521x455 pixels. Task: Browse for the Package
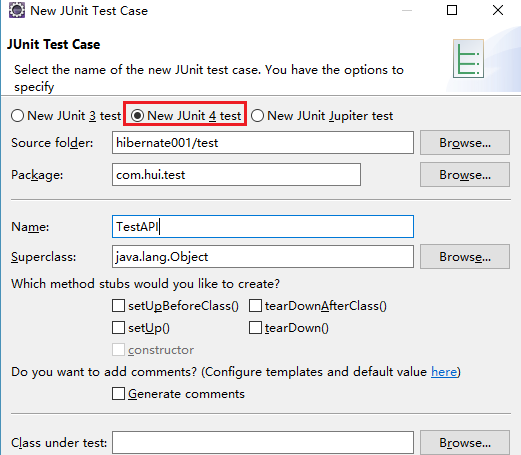[465, 175]
